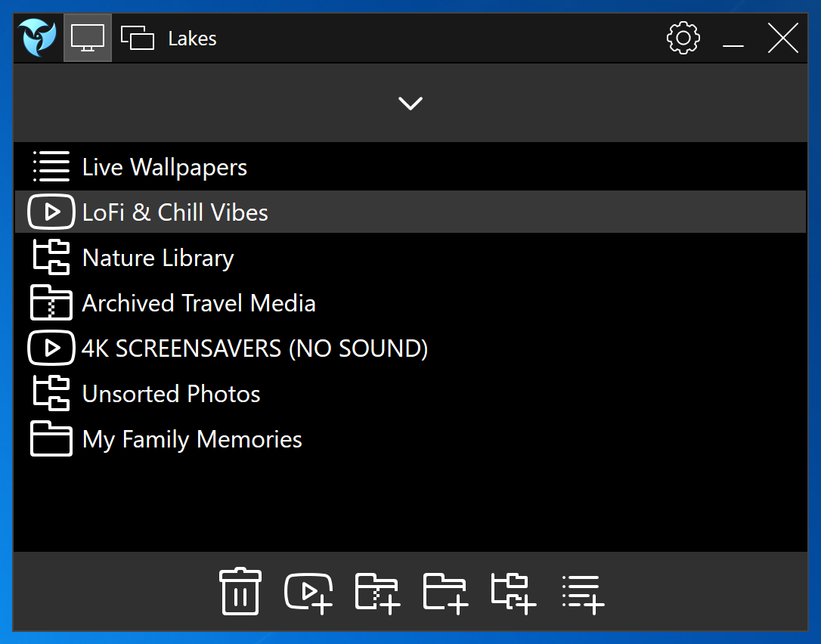Open the add zipped folder icon

(x=376, y=593)
